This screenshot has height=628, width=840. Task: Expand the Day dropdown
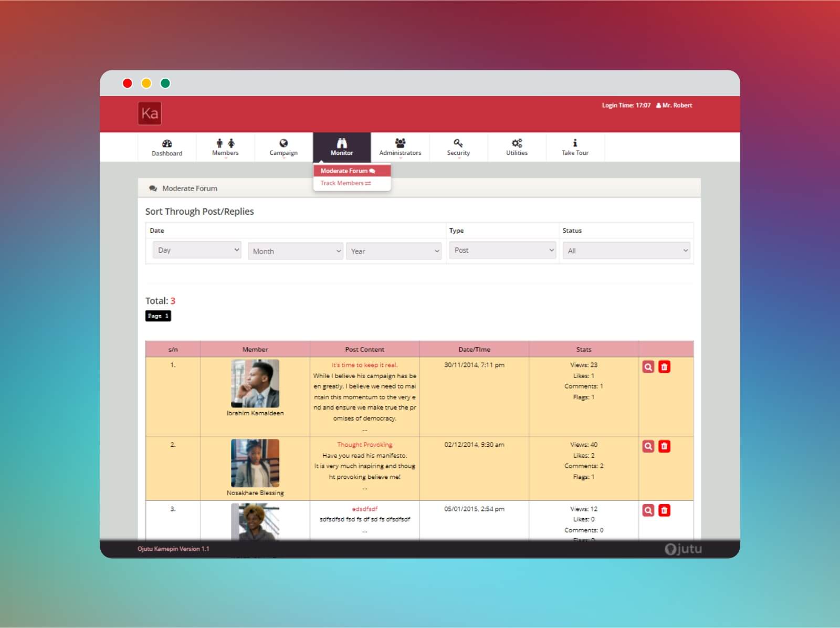click(197, 250)
